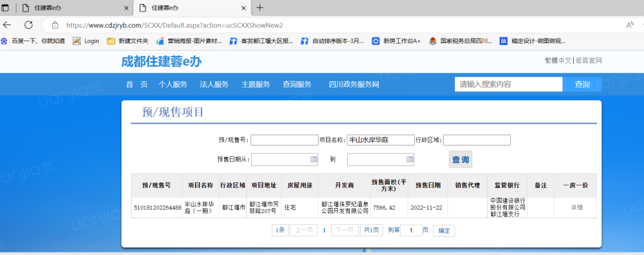The width and height of the screenshot is (644, 255).
Task: Click the 预/现售号 input field
Action: click(x=285, y=140)
